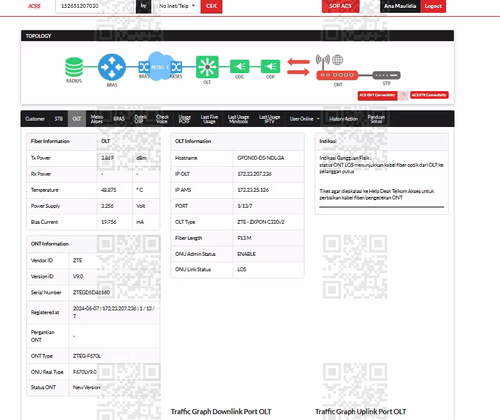Click the Hostname value GPON00-D5-NDU-3A
Screen dimensions: 500x420
(x=260, y=158)
